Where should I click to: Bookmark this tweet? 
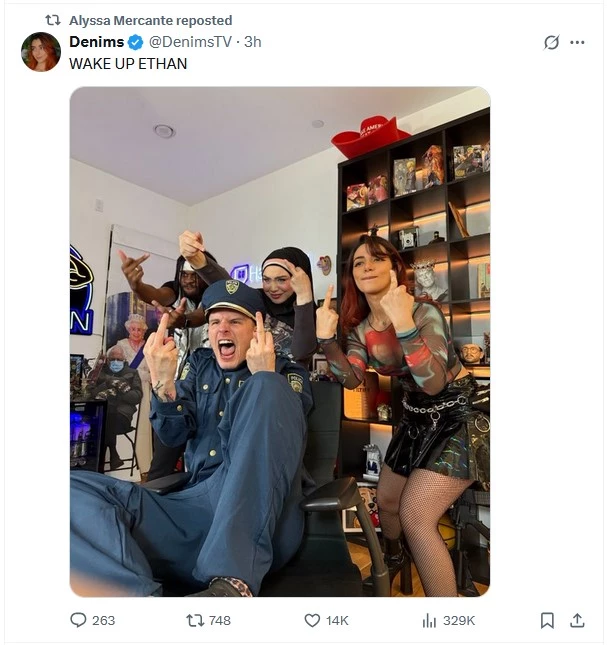tap(547, 620)
